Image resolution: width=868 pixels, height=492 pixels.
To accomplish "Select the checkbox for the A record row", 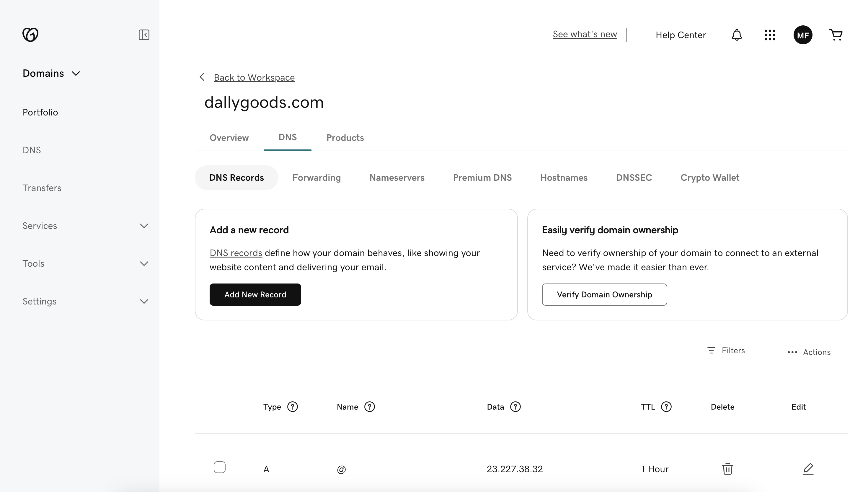I will point(220,467).
